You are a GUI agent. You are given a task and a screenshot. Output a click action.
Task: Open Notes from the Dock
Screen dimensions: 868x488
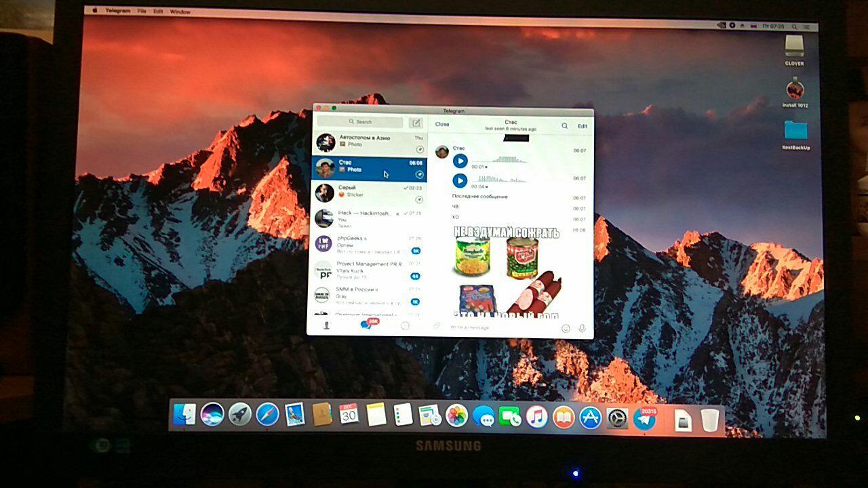coord(376,414)
